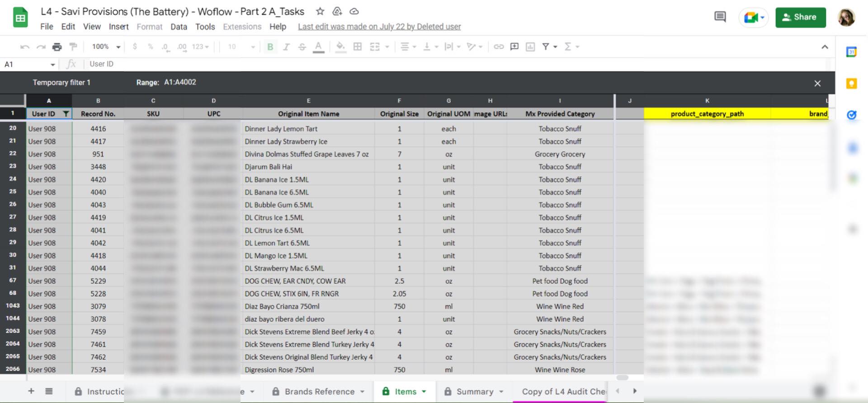Format as percent

(151, 47)
